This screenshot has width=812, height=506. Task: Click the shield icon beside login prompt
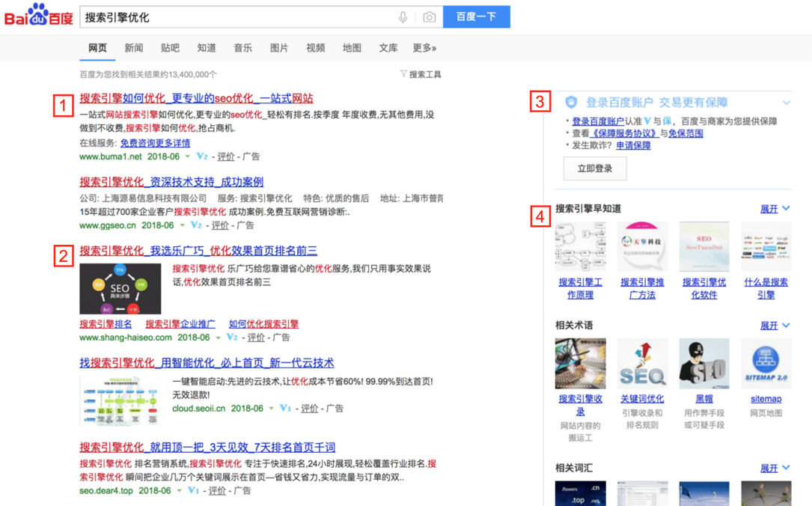[572, 103]
